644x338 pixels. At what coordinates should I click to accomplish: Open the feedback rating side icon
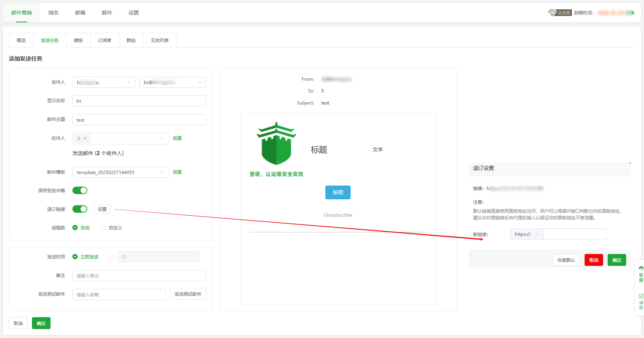coord(641,302)
